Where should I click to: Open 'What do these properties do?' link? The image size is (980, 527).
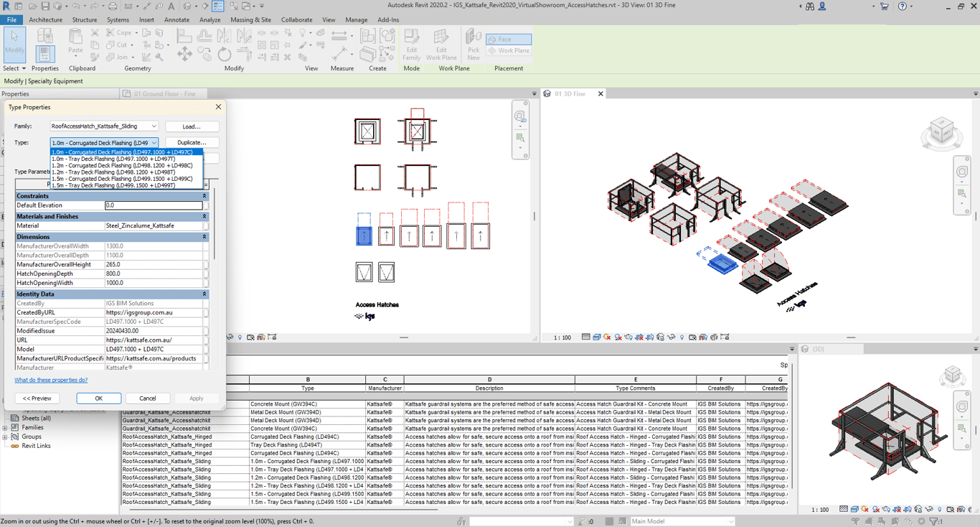pos(51,380)
